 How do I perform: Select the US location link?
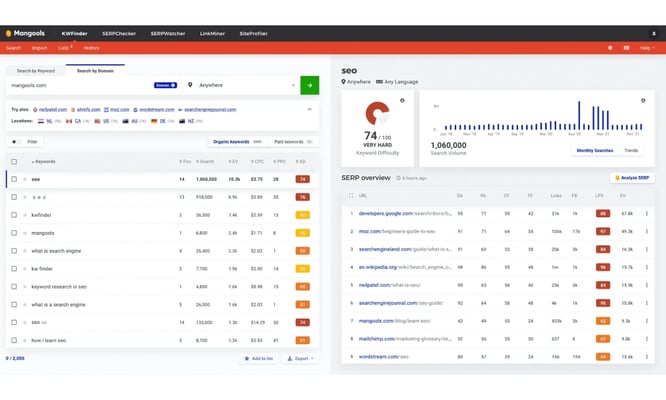(106, 121)
